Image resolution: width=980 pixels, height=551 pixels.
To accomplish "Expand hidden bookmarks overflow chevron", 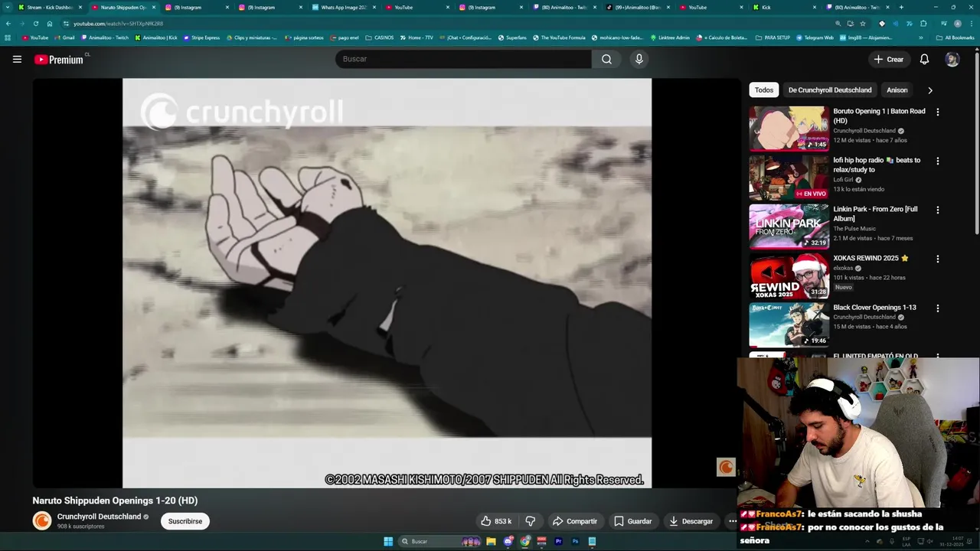I will point(920,37).
